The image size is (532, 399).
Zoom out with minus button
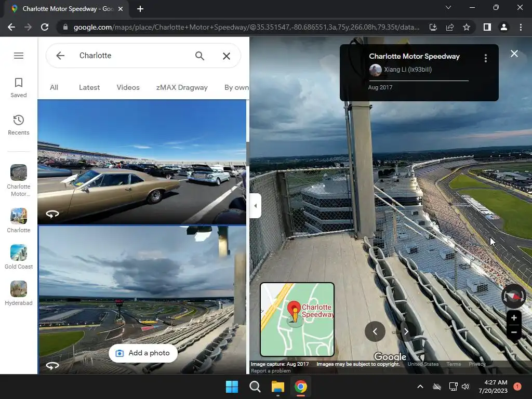pos(514,332)
